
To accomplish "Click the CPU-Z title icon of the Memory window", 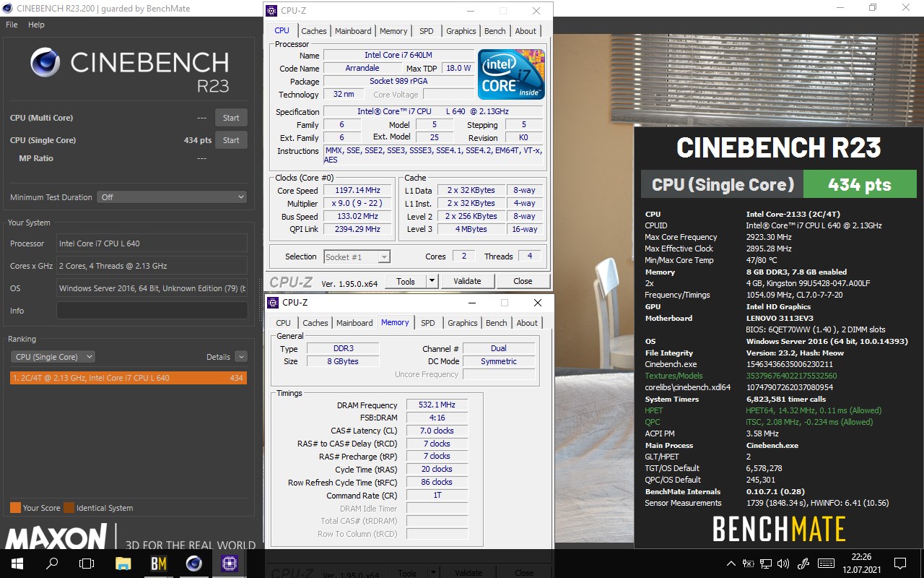I will click(x=273, y=303).
